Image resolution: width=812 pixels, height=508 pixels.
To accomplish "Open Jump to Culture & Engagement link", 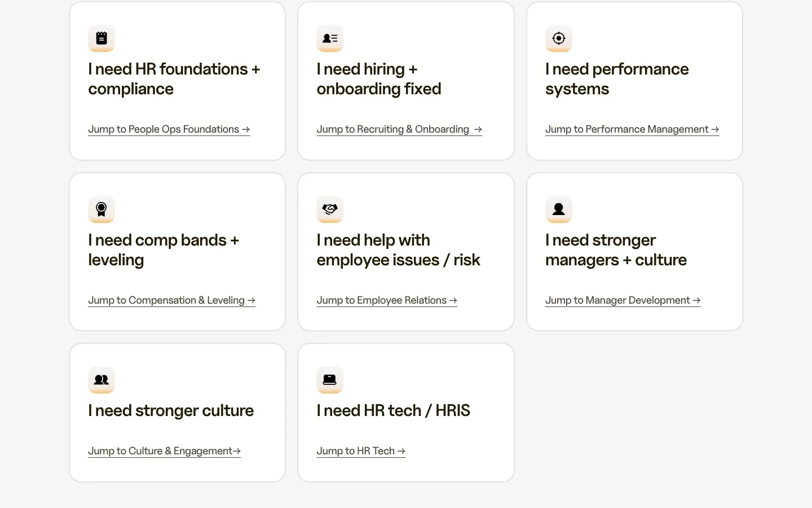I will 165,451.
